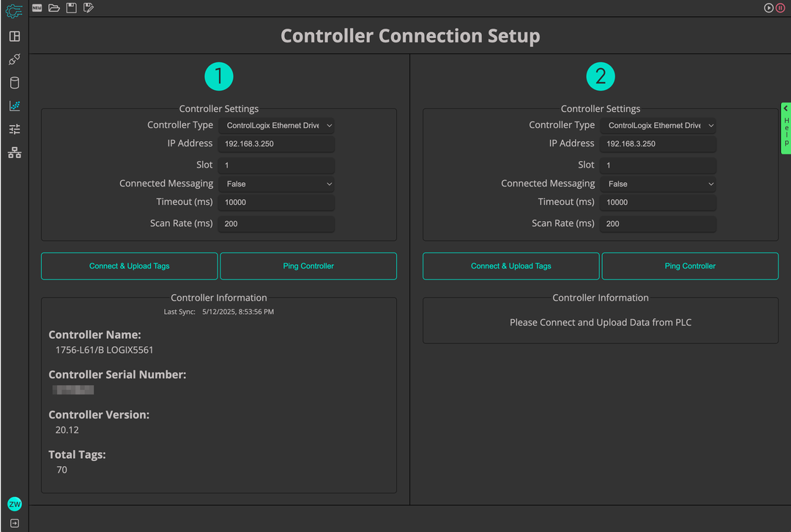The width and height of the screenshot is (791, 532).
Task: Open Controller Type dropdown for controller 1
Action: click(x=277, y=126)
